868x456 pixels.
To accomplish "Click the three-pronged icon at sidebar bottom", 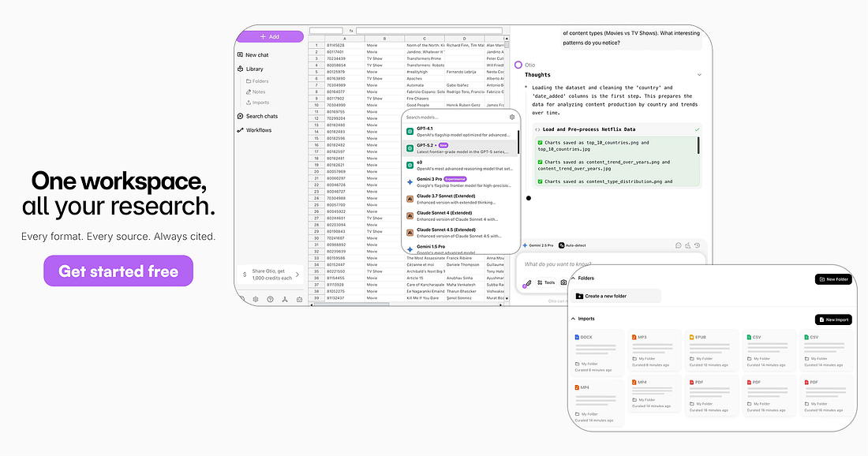I will click(285, 299).
